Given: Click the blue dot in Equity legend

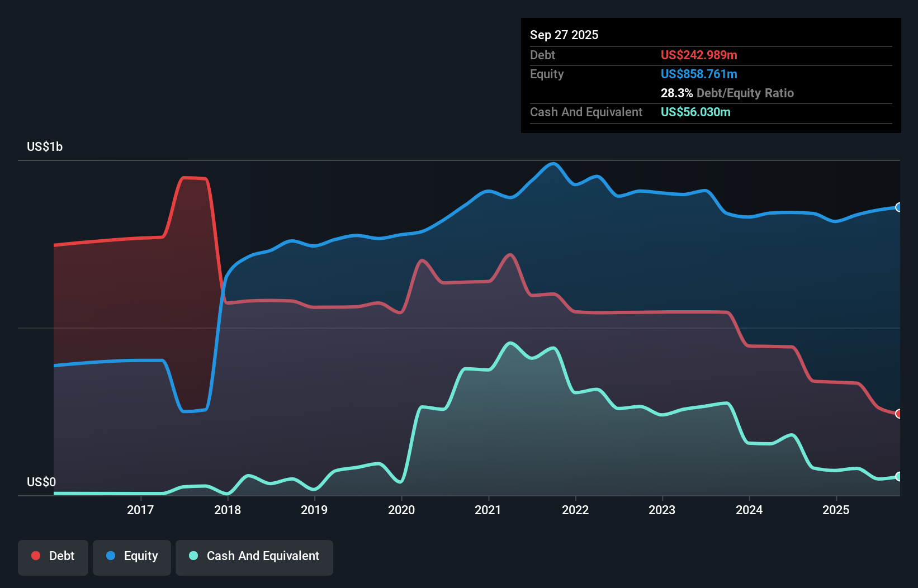Looking at the screenshot, I should [111, 556].
